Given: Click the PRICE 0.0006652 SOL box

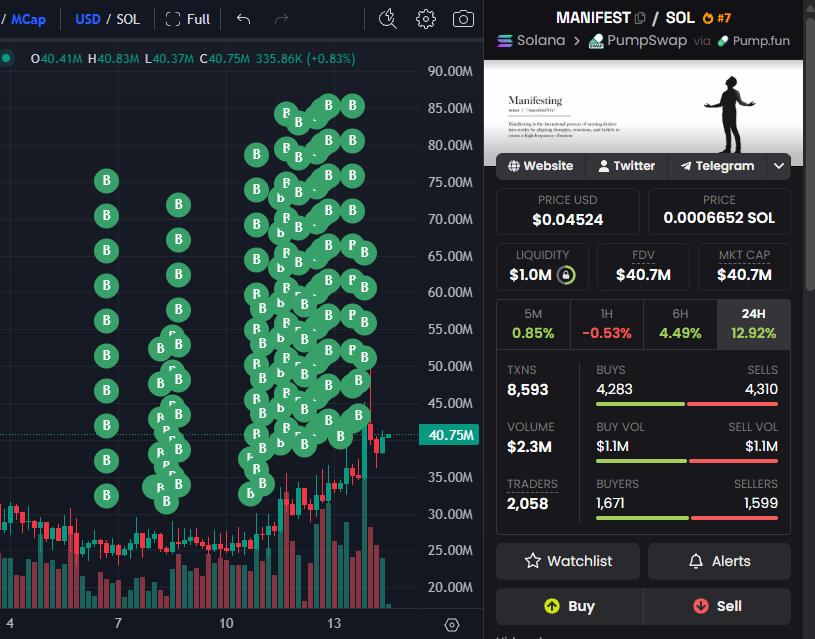Looking at the screenshot, I should point(719,211).
